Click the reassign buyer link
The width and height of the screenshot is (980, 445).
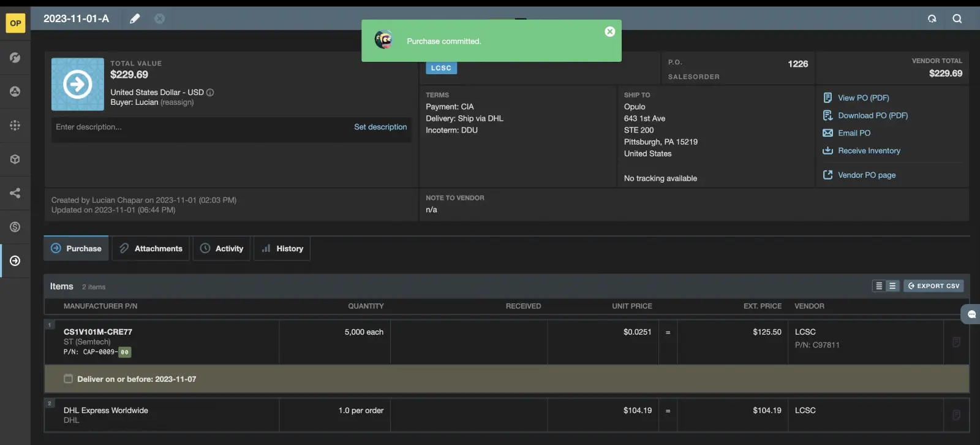[177, 102]
